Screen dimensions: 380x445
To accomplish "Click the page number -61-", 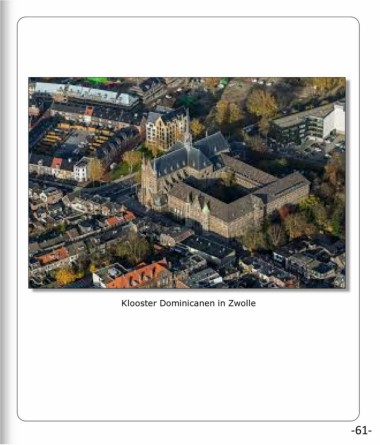I will coord(361,430).
